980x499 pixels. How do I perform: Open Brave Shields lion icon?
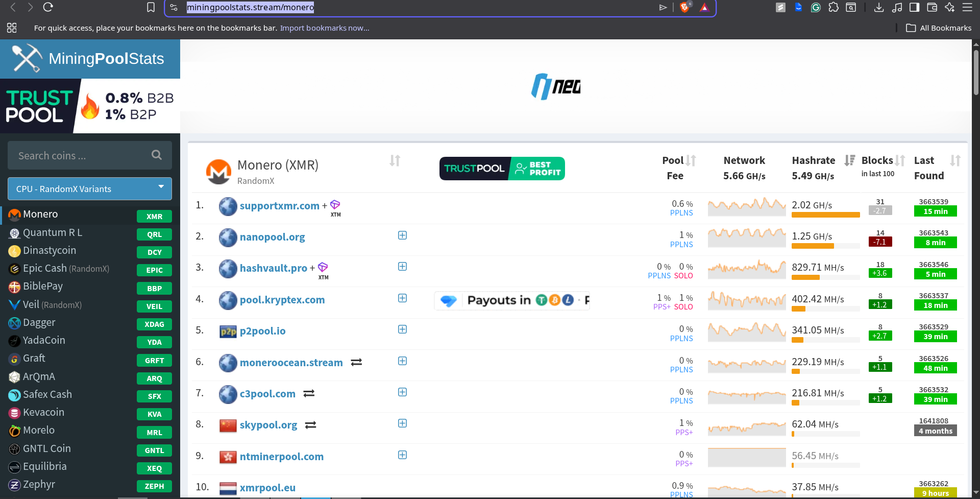click(x=685, y=7)
